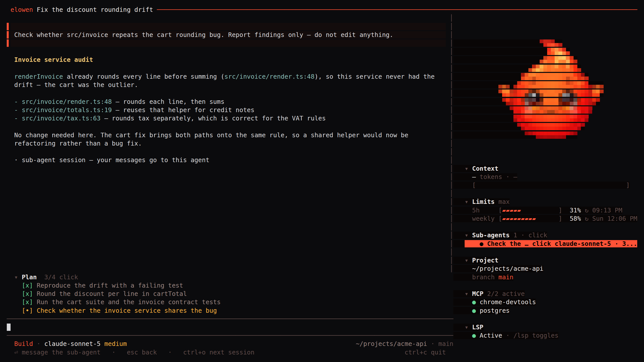The image size is (644, 362).
Task: Click the ~/projects/acme-api path in Project section
Action: (508, 269)
